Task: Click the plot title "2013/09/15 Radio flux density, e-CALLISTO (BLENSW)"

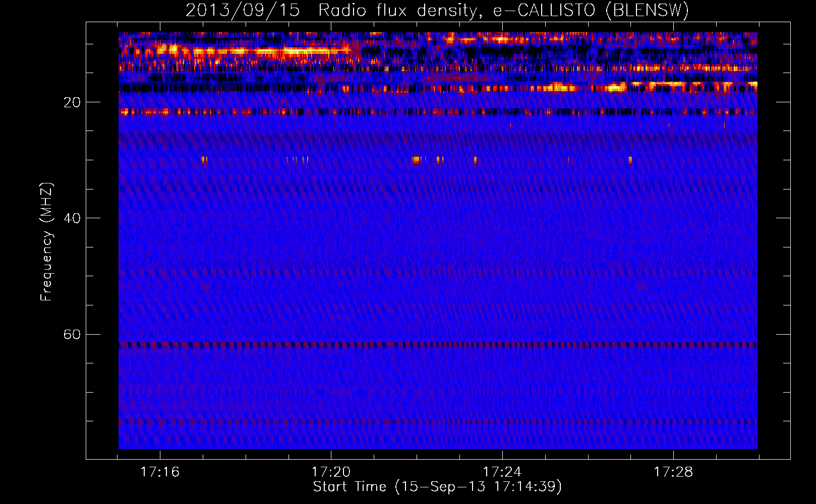Action: 437,10
